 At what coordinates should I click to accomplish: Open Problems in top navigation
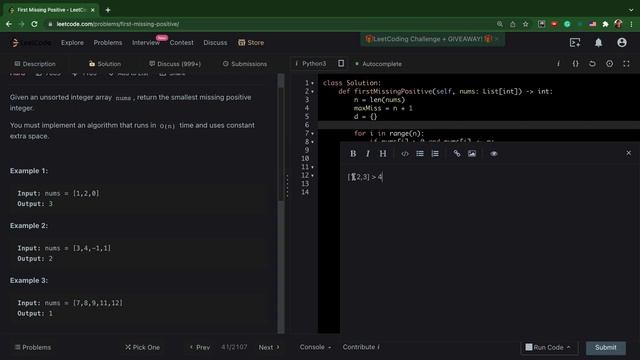[x=108, y=42]
